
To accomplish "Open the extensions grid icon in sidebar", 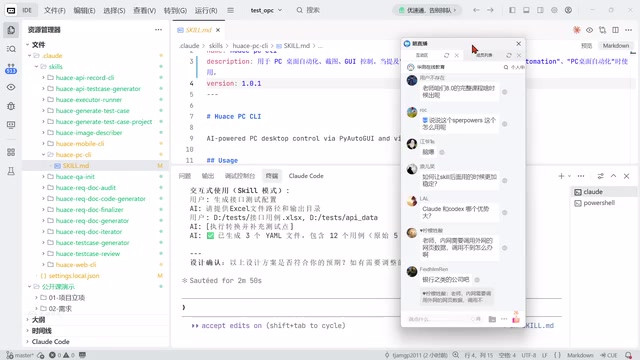I will 11,152.
